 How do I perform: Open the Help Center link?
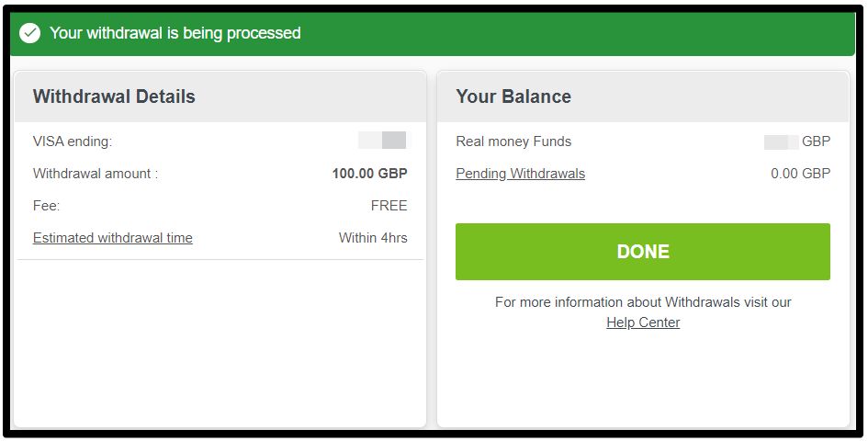(x=643, y=322)
